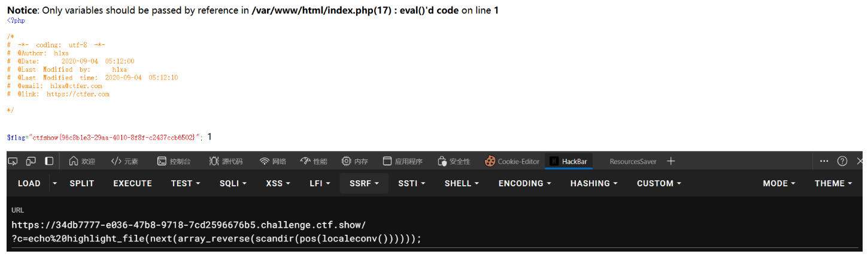Toggle device emulation icon

tap(31, 161)
